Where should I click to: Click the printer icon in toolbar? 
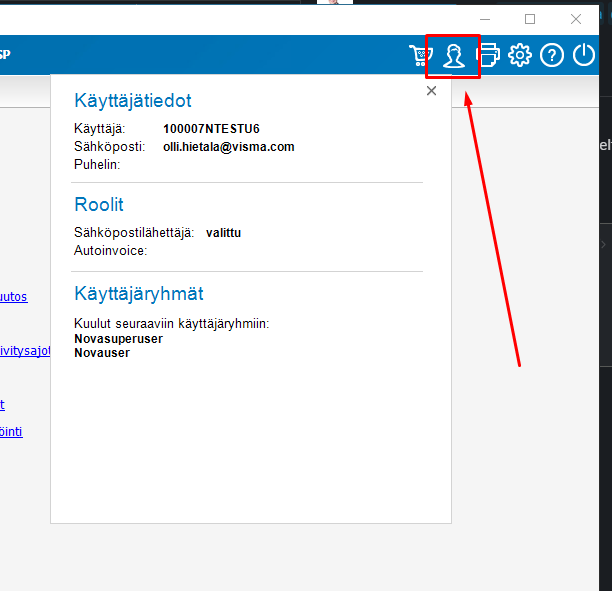(488, 55)
